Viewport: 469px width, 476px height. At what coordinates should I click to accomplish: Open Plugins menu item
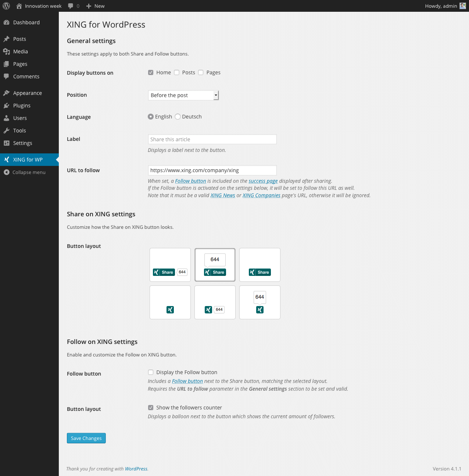coord(29,106)
